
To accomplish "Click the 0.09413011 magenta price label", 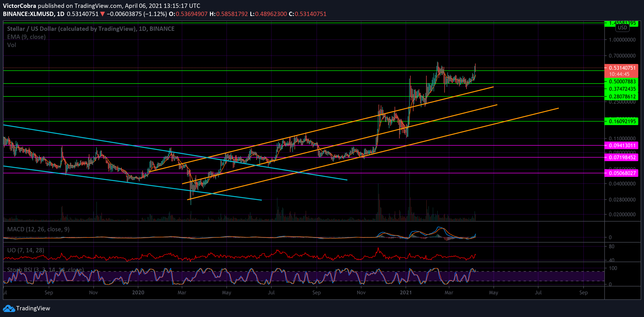I will pyautogui.click(x=621, y=145).
